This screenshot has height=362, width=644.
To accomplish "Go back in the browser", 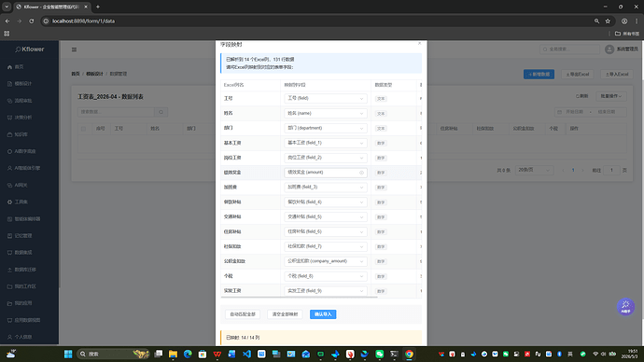I will click(x=7, y=21).
